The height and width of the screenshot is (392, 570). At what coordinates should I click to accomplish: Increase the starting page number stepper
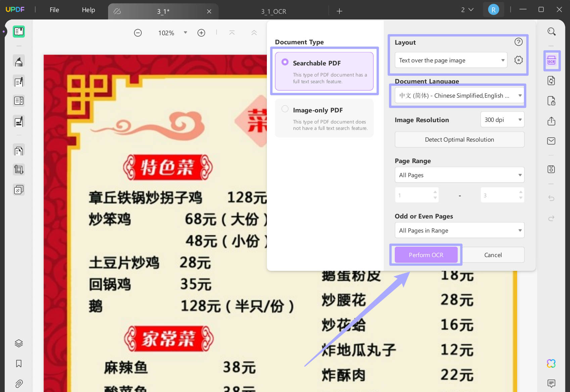(x=435, y=192)
